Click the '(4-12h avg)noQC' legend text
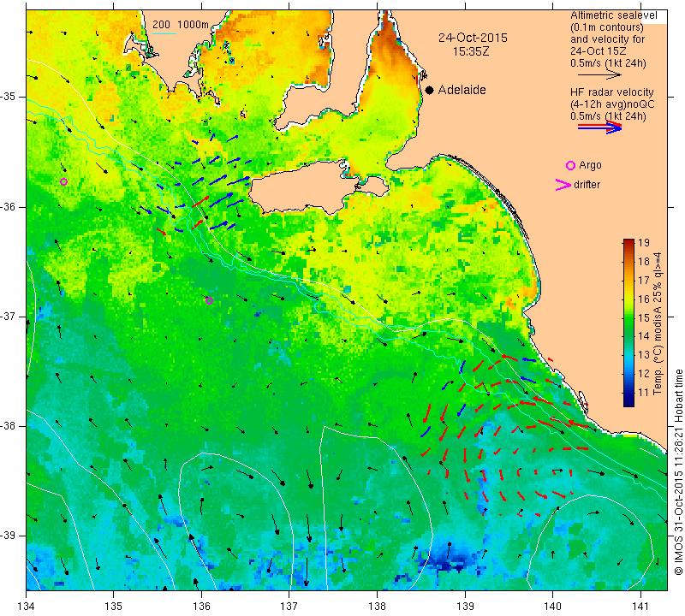Image resolution: width=685 pixels, height=616 pixels. pyautogui.click(x=612, y=104)
